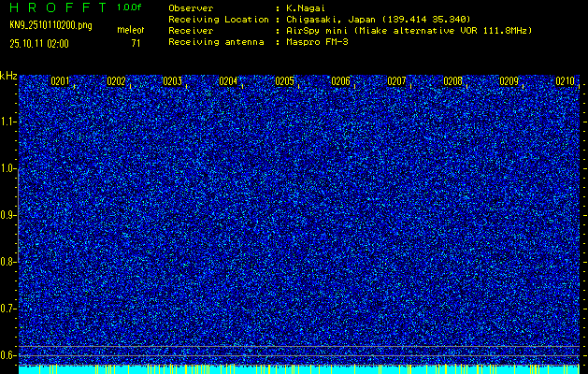Select the 0205 time marker
The height and width of the screenshot is (374, 588).
[x=284, y=81]
